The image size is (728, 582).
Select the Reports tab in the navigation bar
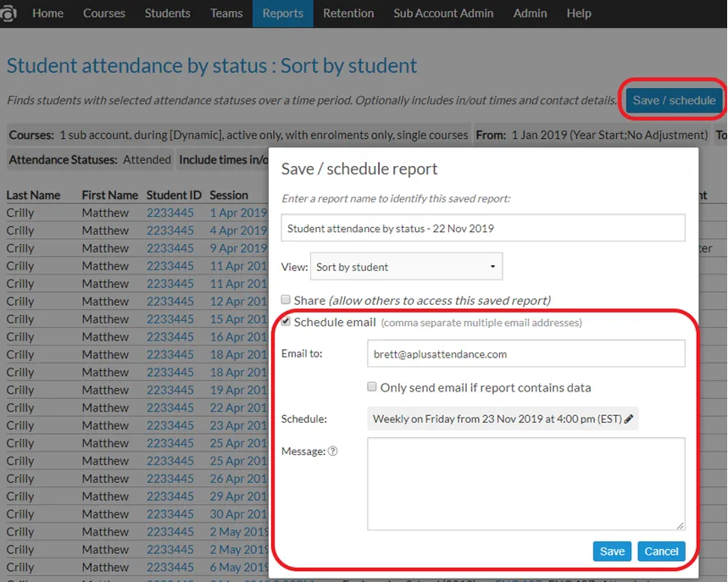[283, 14]
